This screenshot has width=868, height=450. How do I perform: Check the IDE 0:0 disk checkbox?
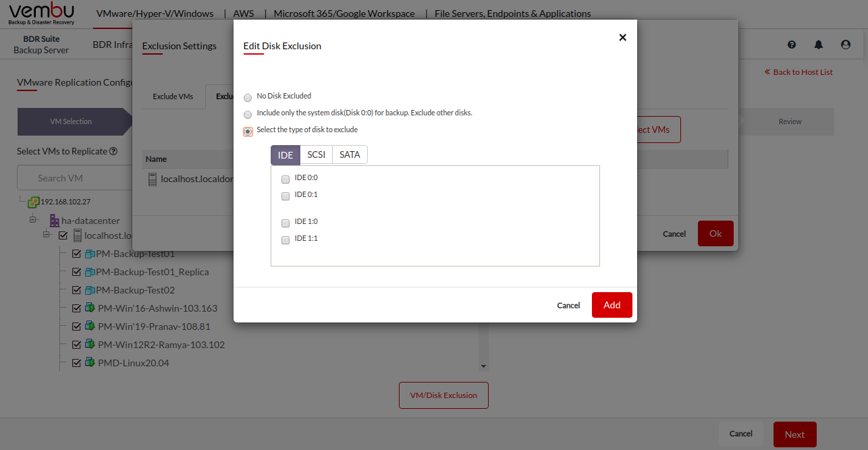(x=286, y=179)
